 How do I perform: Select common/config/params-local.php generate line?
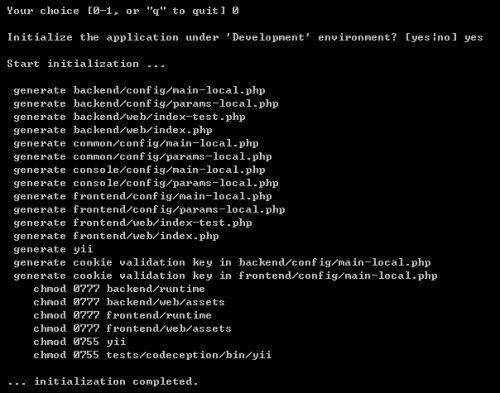143,157
